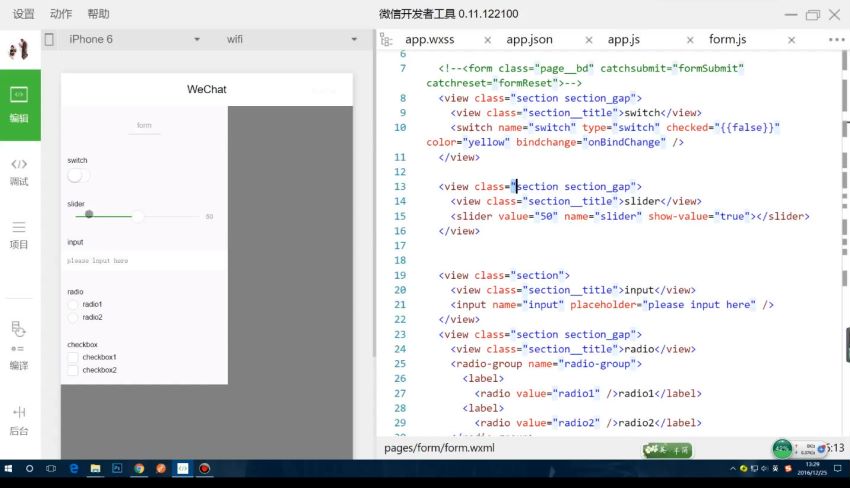Open Google Chrome from the taskbar

139,468
